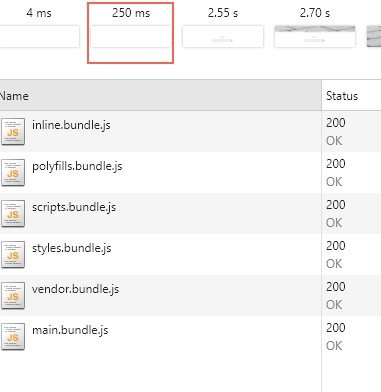Click the 200 status of scripts.bundle.js
Viewport: 381px width, 392px height.
pyautogui.click(x=336, y=205)
